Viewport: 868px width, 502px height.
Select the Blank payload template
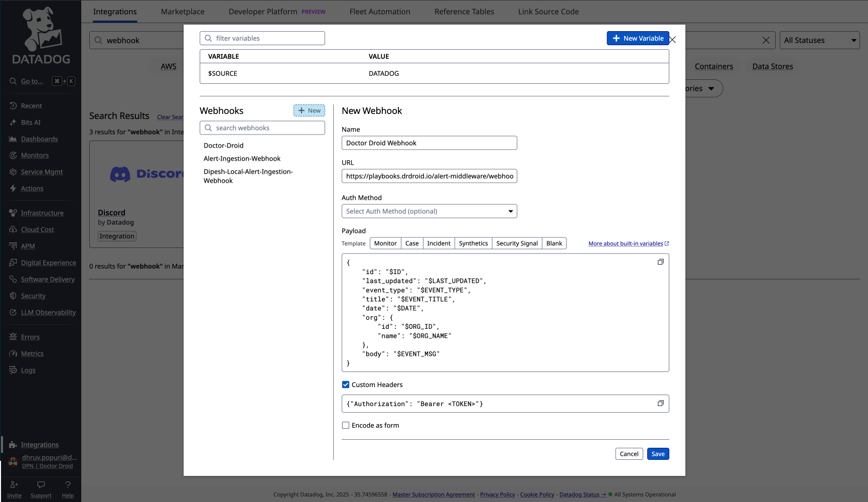click(554, 243)
